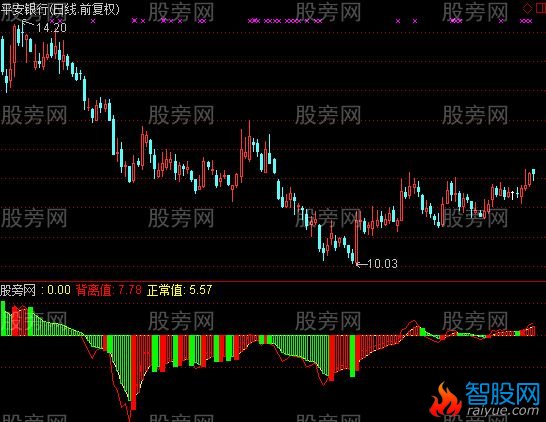Click the 股旁网 : 0.00 indicator name label

(35, 290)
